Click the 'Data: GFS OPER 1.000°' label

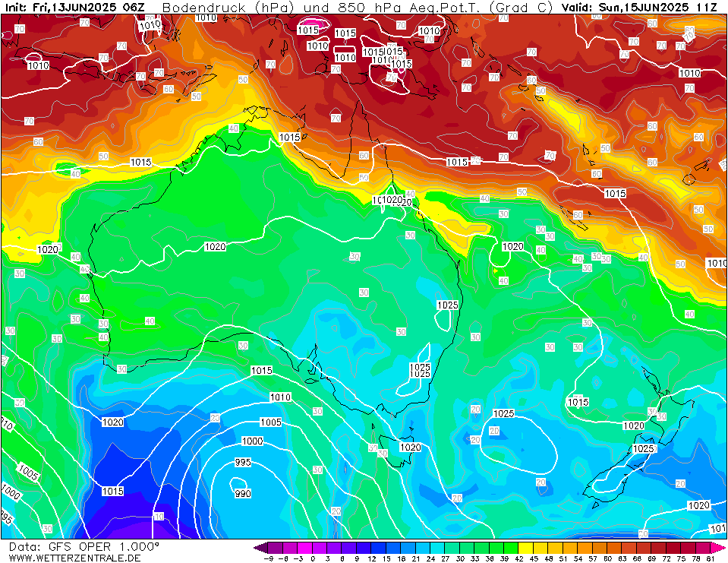(84, 546)
